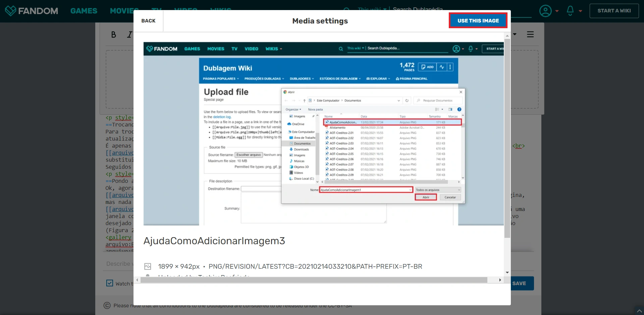Confirm with USE THIS IMAGE button

point(478,20)
